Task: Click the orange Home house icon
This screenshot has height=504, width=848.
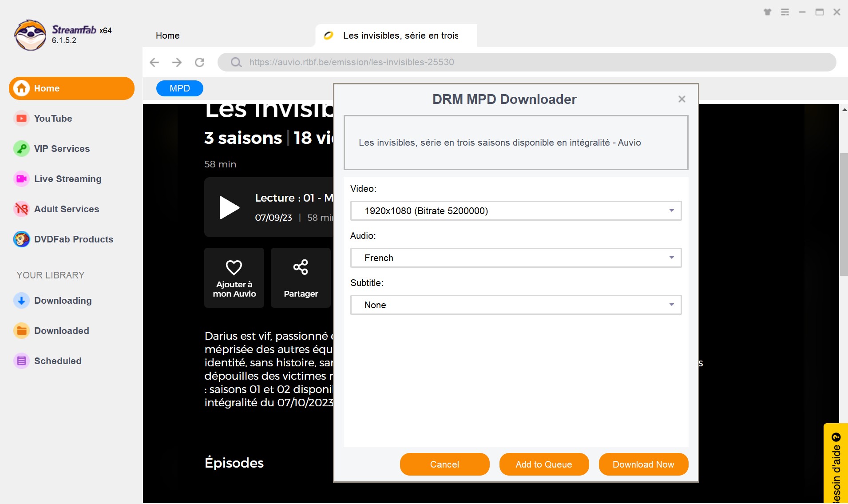Action: click(21, 88)
